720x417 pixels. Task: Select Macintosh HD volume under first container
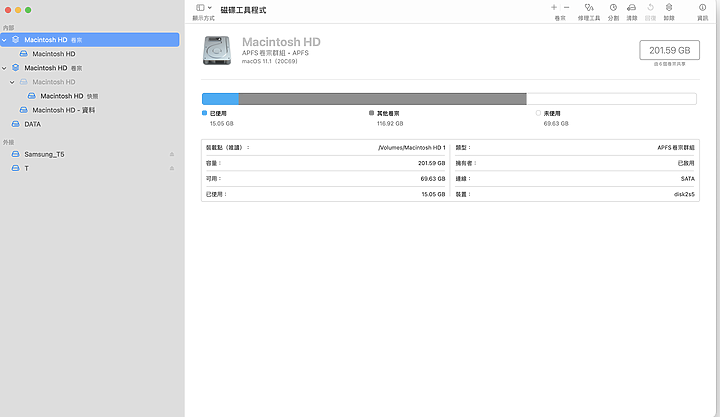(54, 54)
